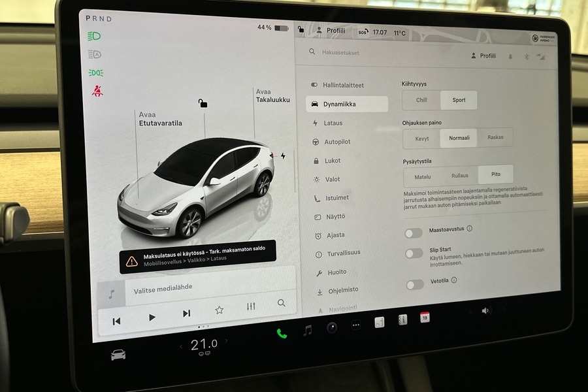588x392 pixels.
Task: Enable the Maastoavustus toggle
Action: [414, 233]
